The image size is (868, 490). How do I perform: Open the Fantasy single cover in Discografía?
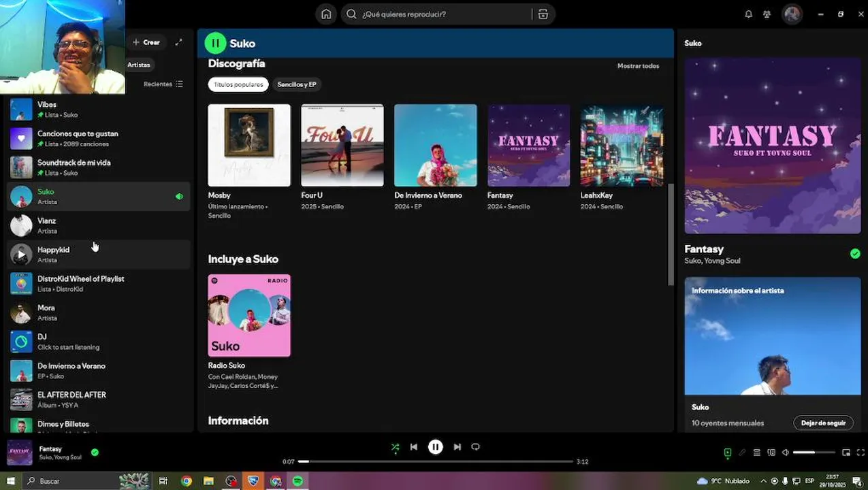pyautogui.click(x=529, y=145)
